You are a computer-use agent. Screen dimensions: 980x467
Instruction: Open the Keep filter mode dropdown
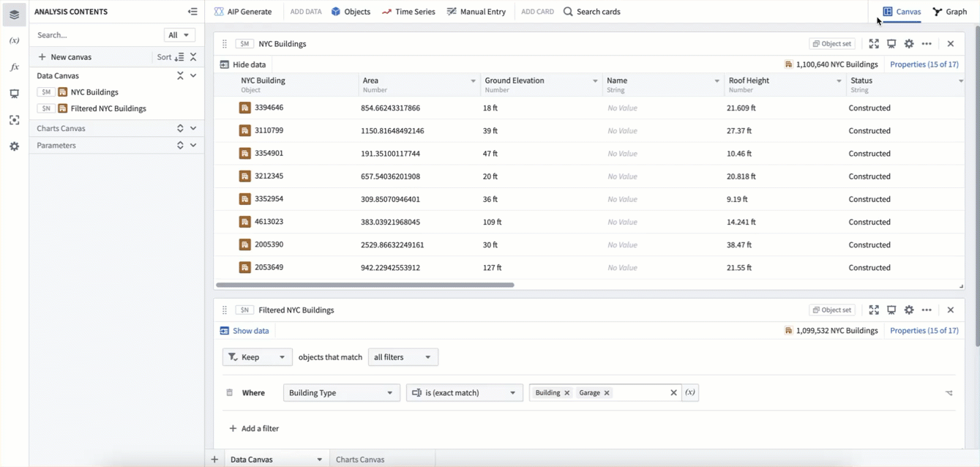tap(257, 357)
